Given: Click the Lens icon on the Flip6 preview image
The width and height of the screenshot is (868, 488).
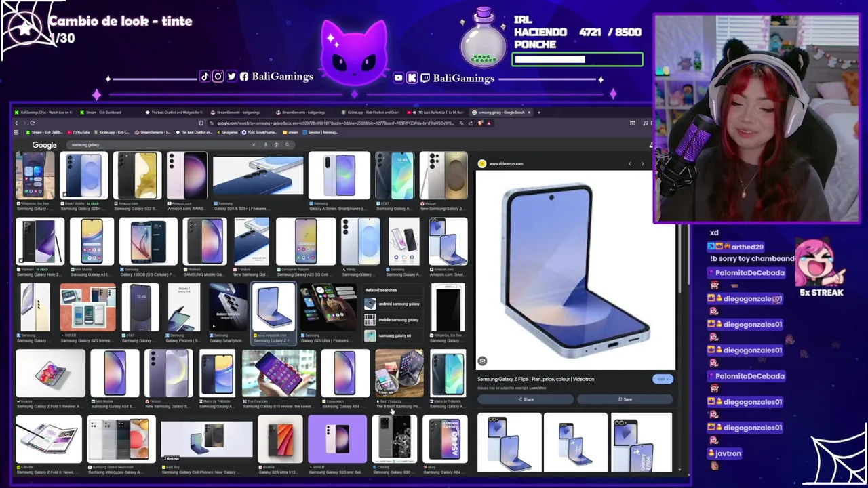Looking at the screenshot, I should 482,361.
